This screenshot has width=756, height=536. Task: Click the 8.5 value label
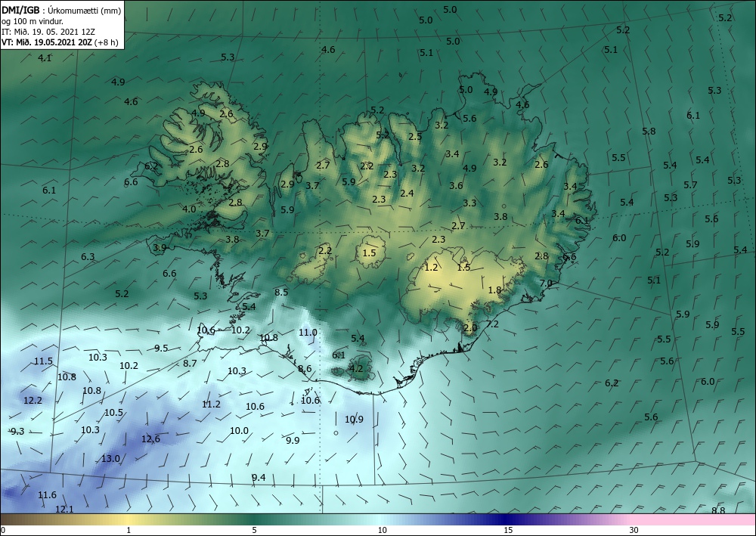click(281, 292)
